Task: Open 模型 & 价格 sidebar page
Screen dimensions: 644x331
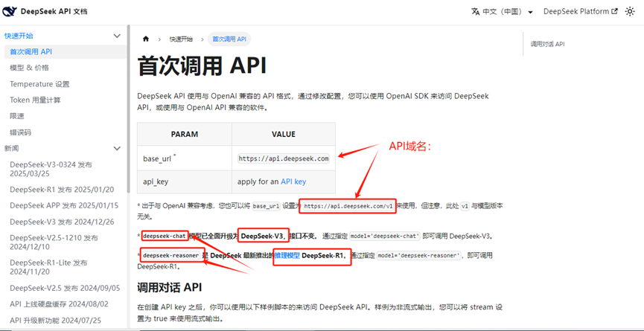Action: (30, 68)
